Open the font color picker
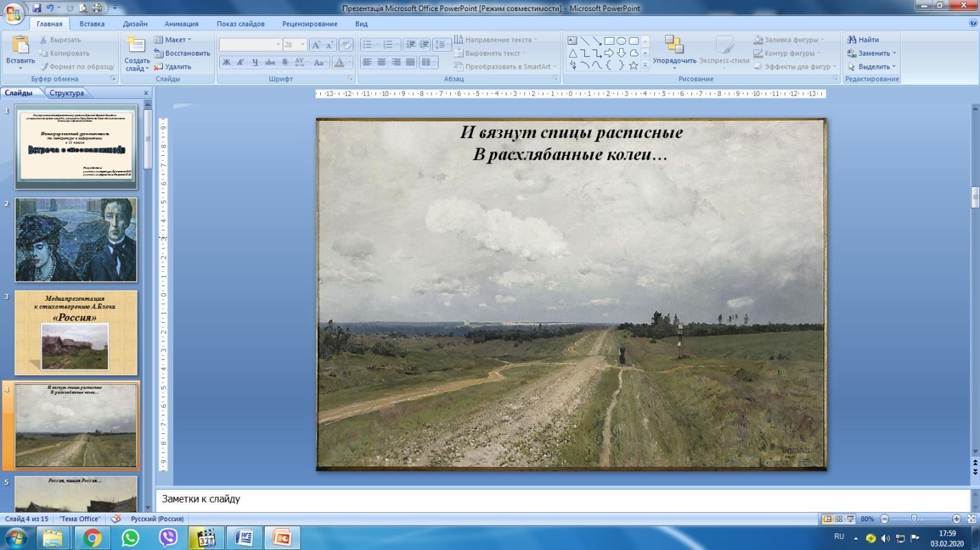980x550 pixels. tap(342, 62)
